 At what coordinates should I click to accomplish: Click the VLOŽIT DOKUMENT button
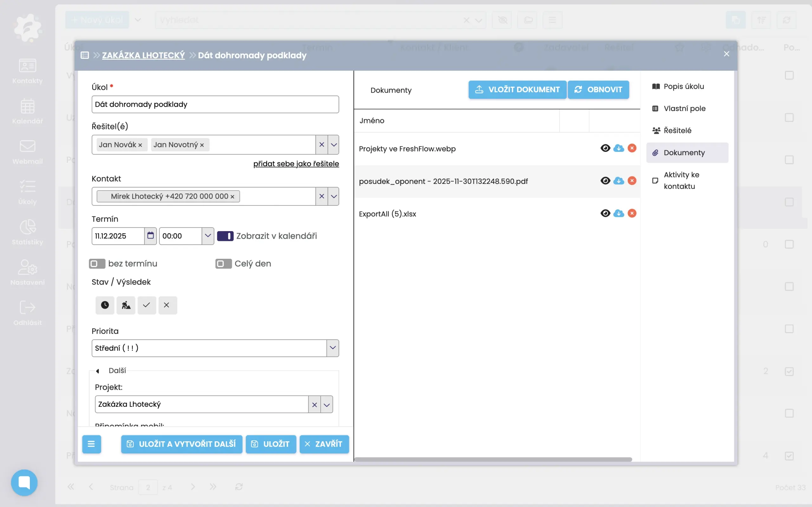tap(517, 89)
